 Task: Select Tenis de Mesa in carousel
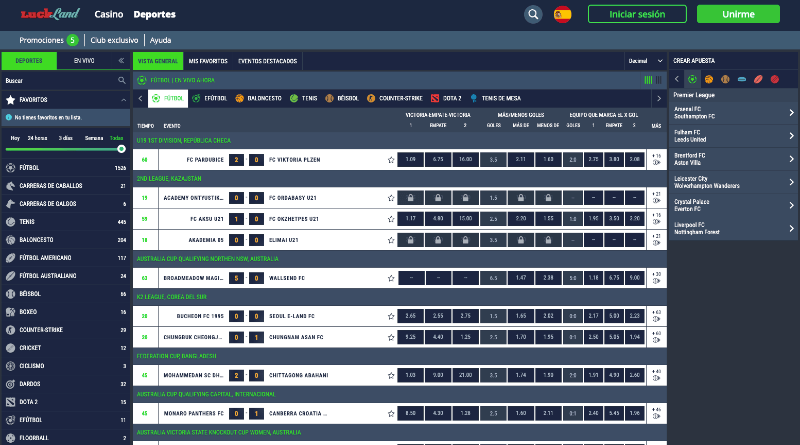pos(495,98)
